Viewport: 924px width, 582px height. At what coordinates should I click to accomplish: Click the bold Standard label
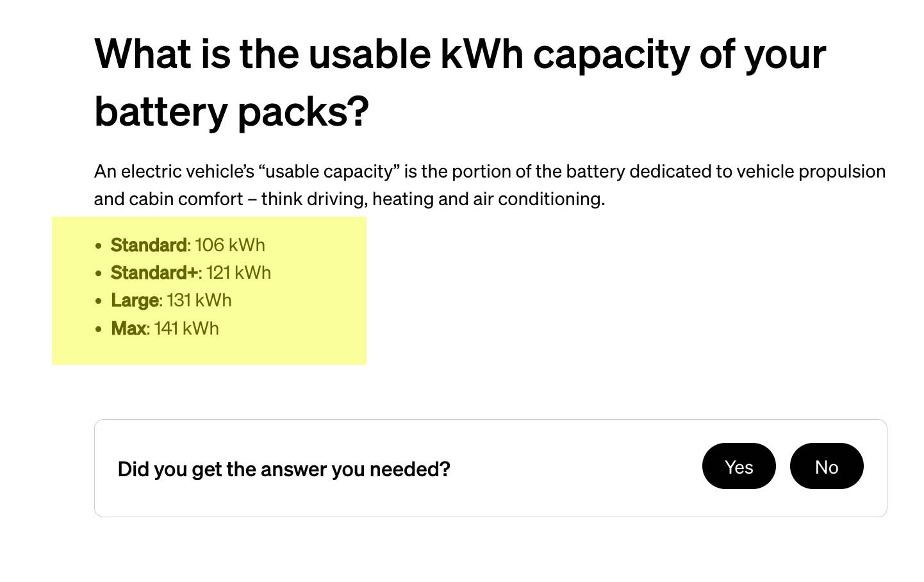click(149, 245)
